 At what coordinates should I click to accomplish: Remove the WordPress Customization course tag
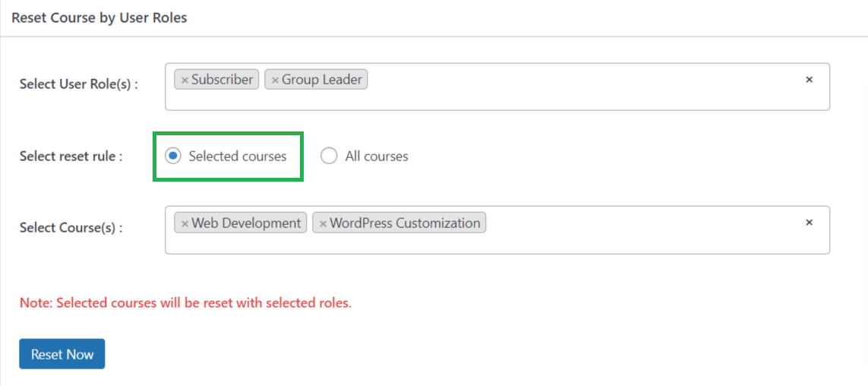click(x=324, y=223)
